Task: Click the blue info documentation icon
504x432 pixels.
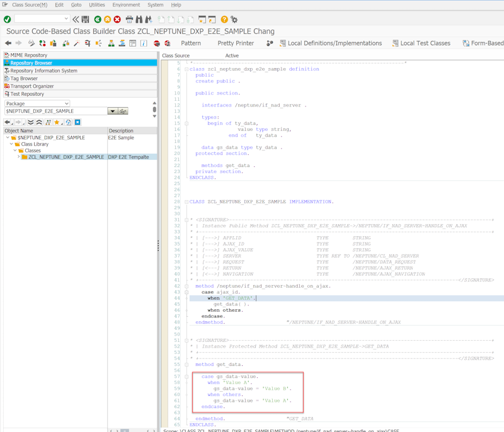Action: 144,43
